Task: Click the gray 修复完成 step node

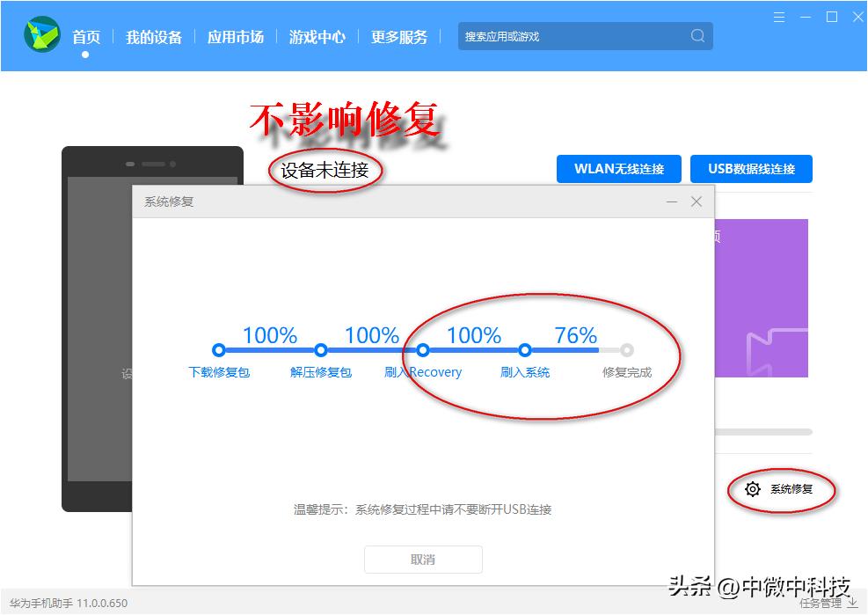Action: (x=624, y=350)
